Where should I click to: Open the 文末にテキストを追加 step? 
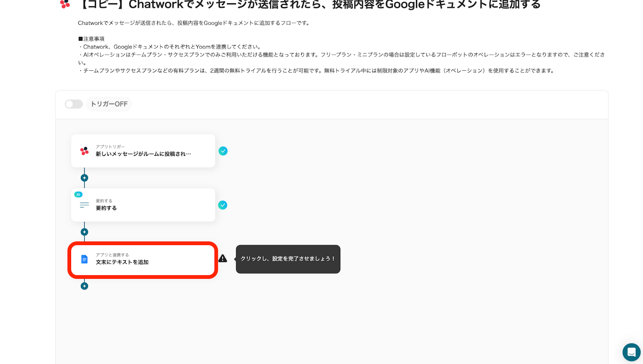click(143, 260)
